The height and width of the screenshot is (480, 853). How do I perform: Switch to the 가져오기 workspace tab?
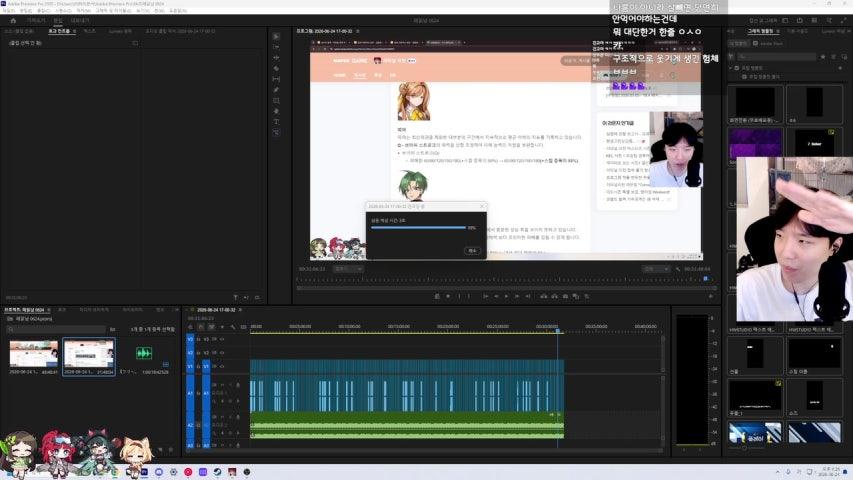[36, 21]
